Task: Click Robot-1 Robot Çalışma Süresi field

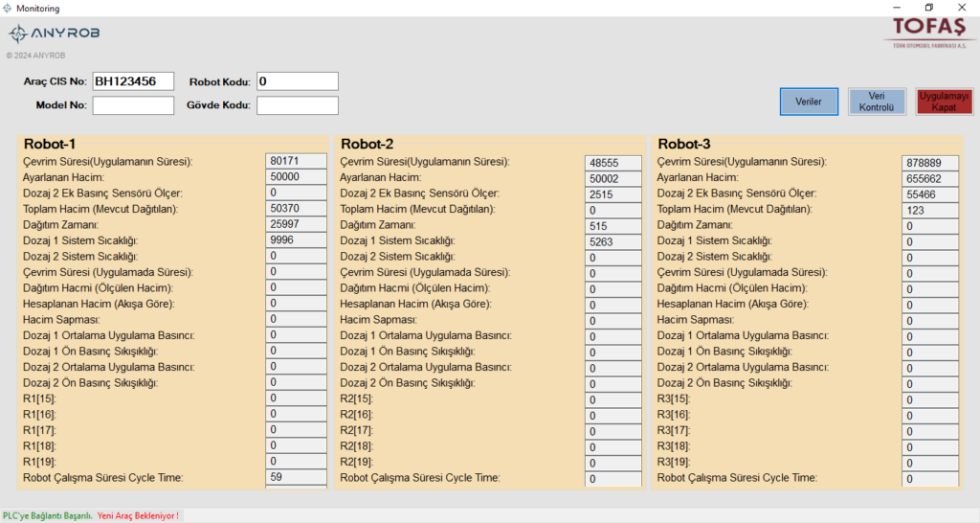Action: click(296, 477)
